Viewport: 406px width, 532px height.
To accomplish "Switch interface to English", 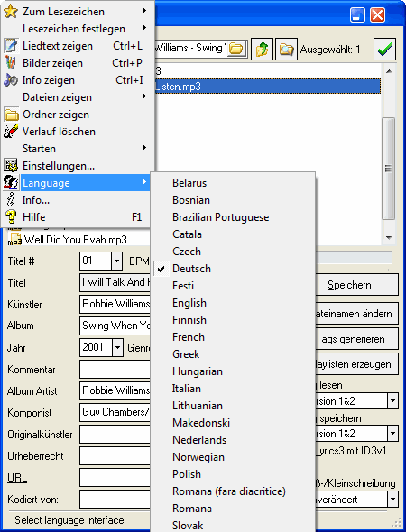I will [233, 303].
